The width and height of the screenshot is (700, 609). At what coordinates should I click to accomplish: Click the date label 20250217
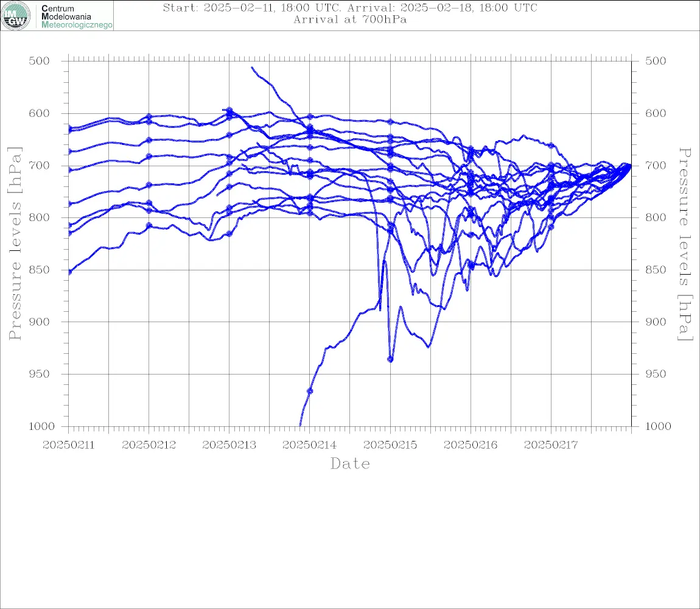(551, 445)
